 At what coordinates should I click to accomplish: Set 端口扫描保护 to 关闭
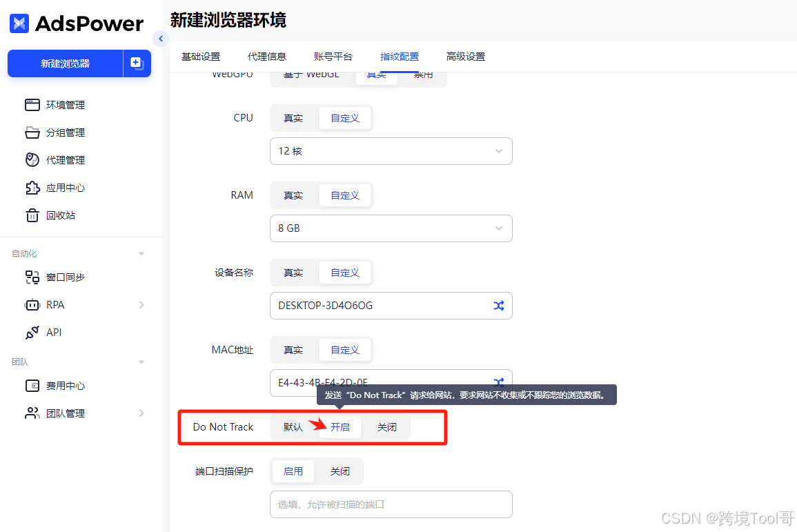point(340,471)
